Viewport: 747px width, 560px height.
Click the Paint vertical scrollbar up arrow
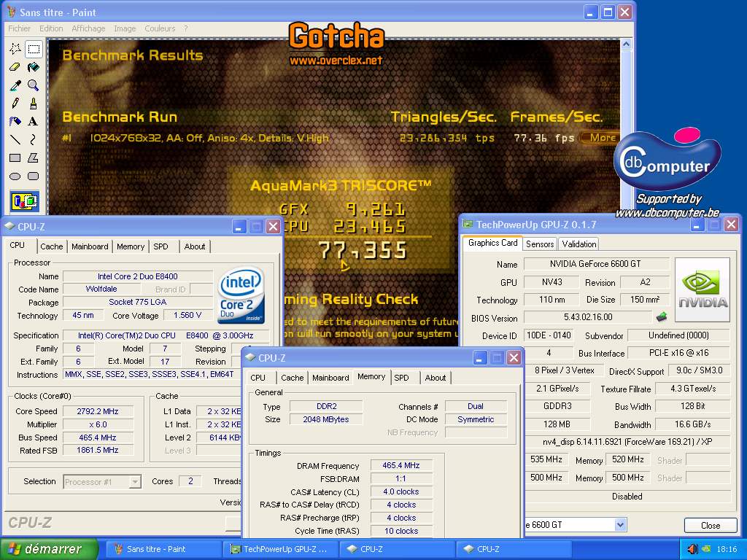coord(627,44)
